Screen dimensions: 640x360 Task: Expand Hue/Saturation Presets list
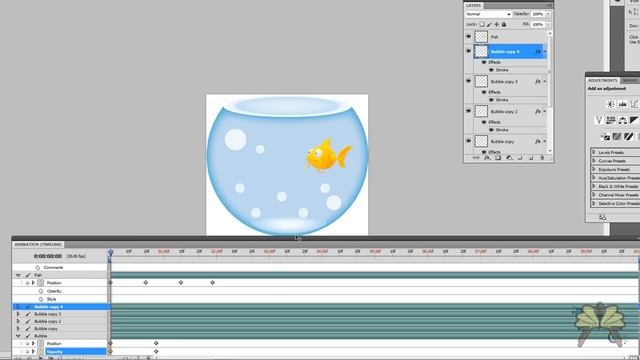tap(594, 178)
